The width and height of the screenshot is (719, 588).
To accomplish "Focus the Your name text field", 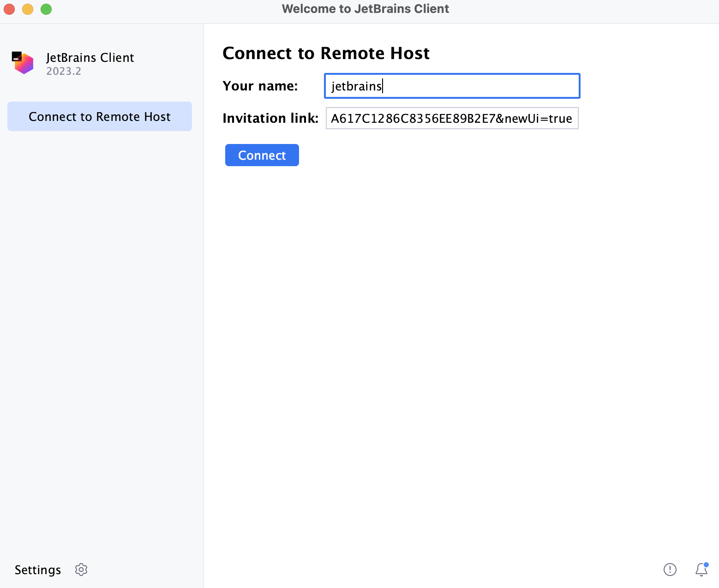I will (x=480, y=86).
